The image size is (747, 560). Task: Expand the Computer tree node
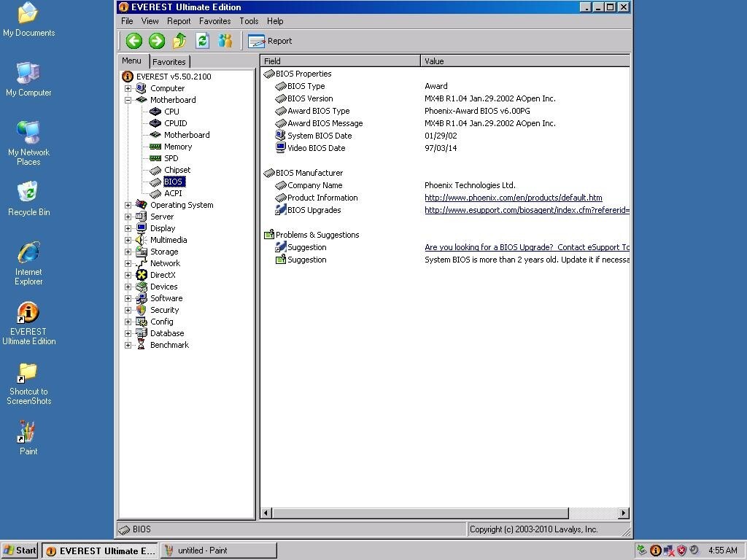click(128, 88)
